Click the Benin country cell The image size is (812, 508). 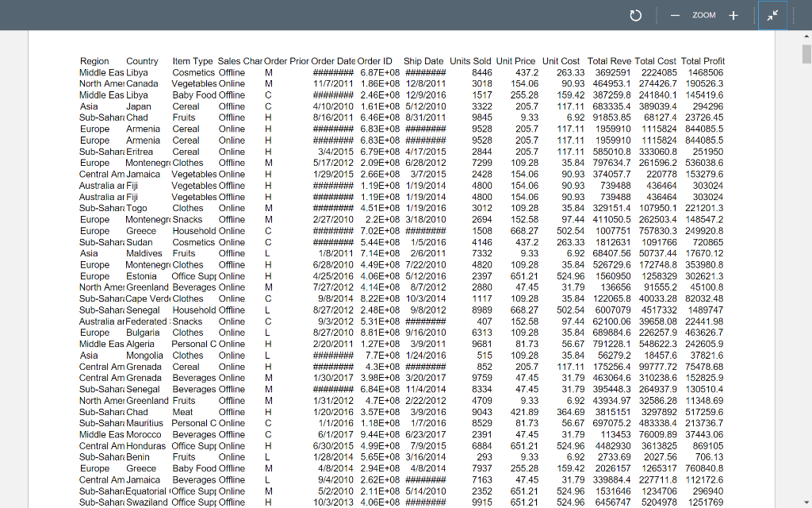point(137,457)
